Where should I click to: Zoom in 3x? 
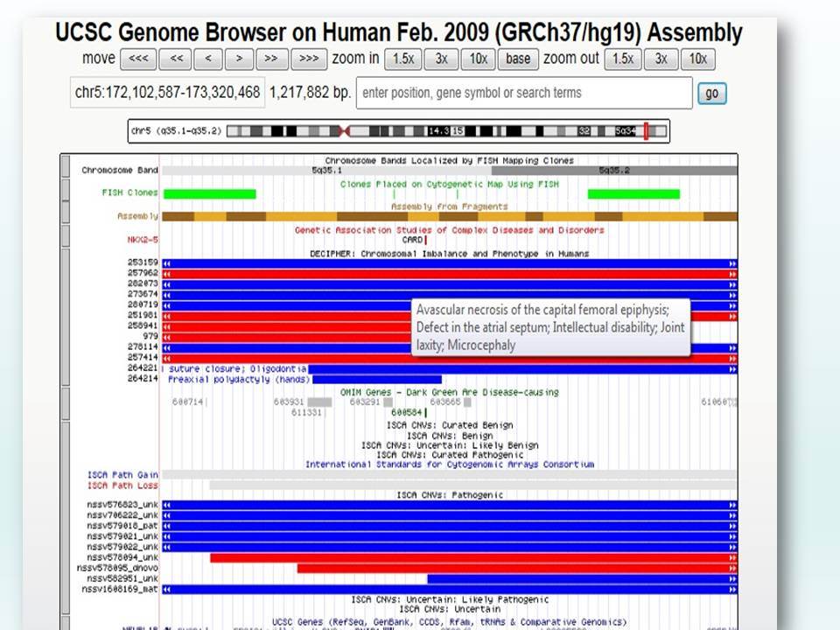[x=441, y=59]
